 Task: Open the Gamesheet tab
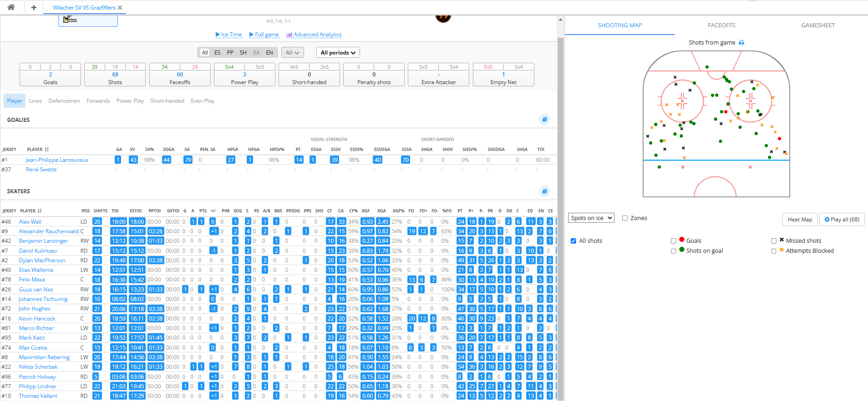click(818, 25)
